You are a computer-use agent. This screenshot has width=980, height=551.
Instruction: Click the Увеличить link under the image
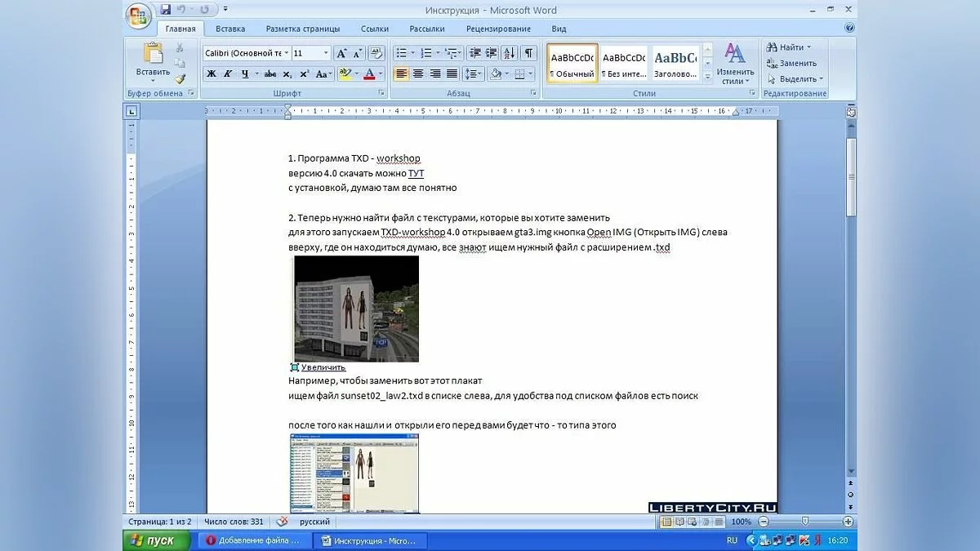323,367
